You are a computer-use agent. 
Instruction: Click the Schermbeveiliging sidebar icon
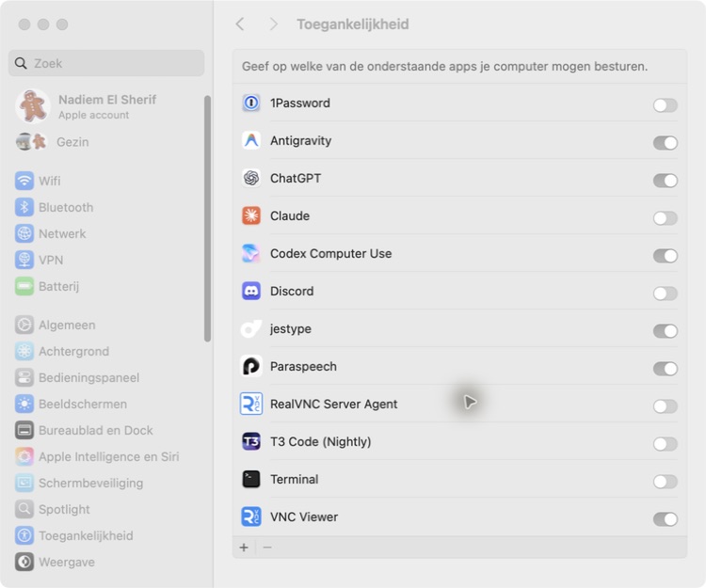[24, 483]
